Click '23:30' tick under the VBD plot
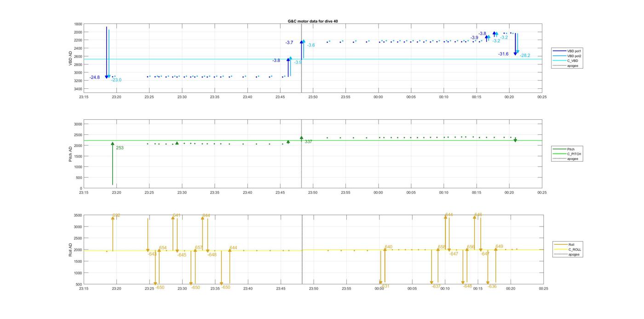 (182, 97)
